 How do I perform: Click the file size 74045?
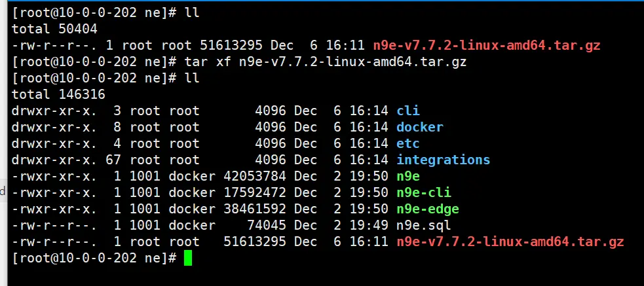pos(266,225)
